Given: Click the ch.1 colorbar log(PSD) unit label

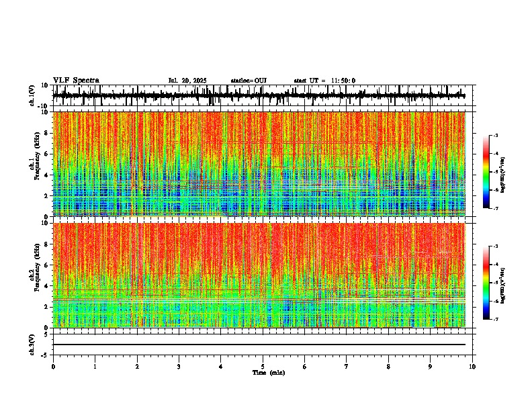Looking at the screenshot, I should click(503, 175).
